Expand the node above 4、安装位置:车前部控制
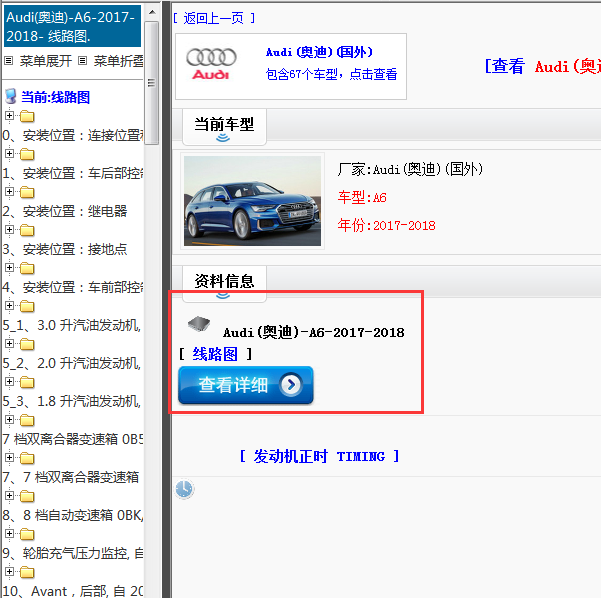 10,267
